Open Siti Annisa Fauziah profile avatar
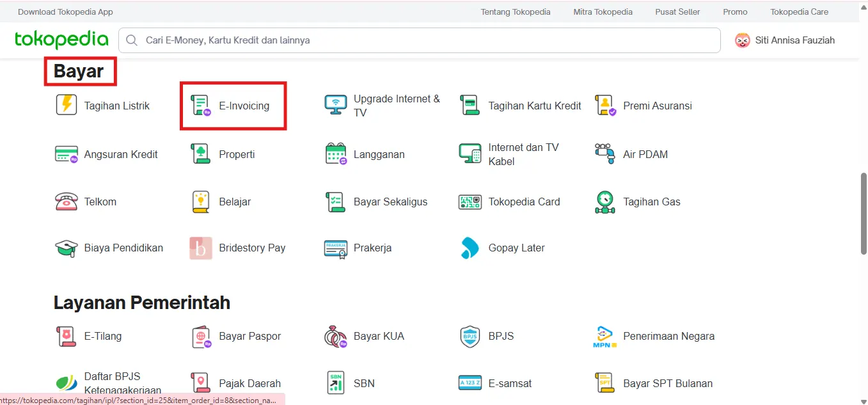 pyautogui.click(x=743, y=40)
